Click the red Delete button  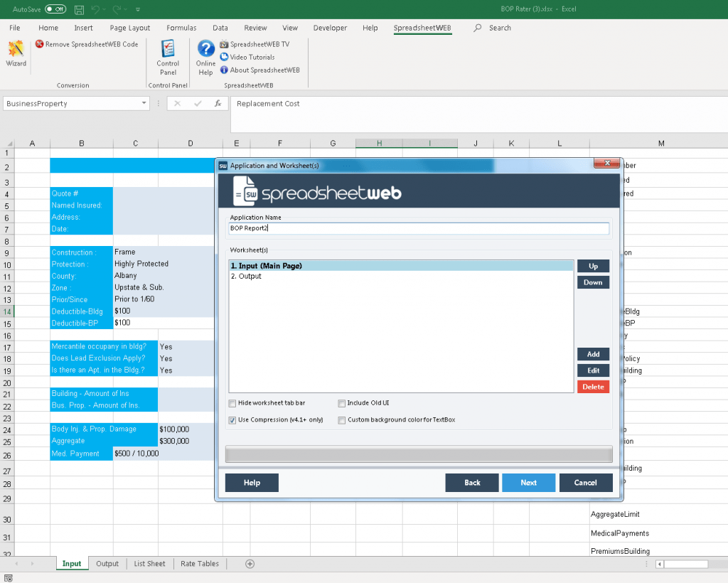coord(594,387)
